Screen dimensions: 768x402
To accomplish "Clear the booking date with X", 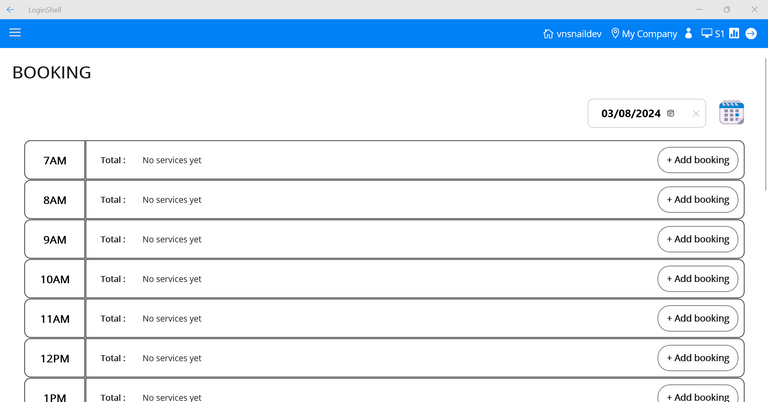I will tap(696, 114).
